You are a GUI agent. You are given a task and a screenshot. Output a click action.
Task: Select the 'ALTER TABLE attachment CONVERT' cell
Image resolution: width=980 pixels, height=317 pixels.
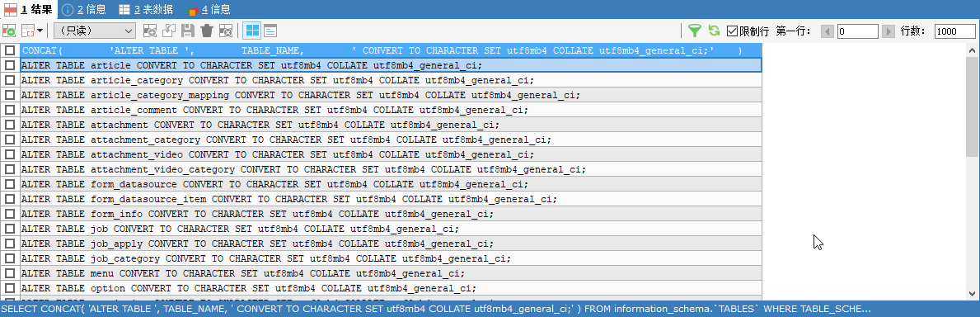coord(391,125)
